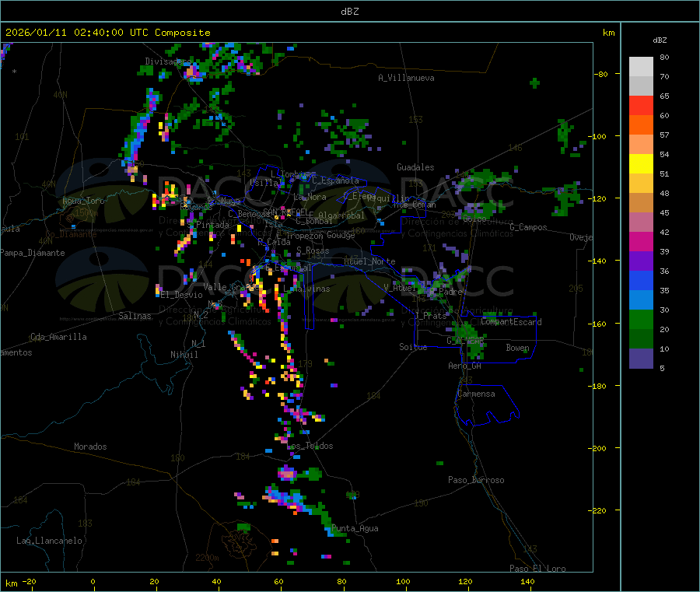Click the Paso_El_Loro label
Image resolution: width=700 pixels, height=592 pixels.
(x=537, y=569)
